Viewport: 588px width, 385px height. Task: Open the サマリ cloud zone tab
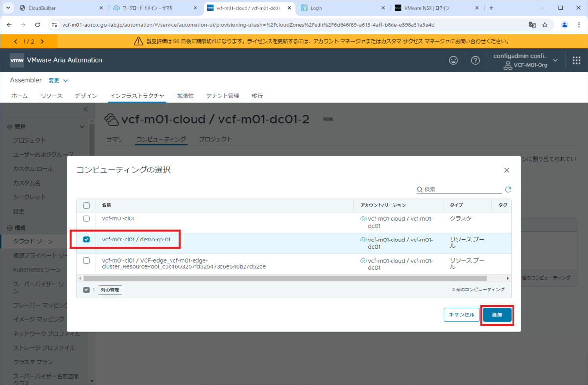pyautogui.click(x=115, y=139)
